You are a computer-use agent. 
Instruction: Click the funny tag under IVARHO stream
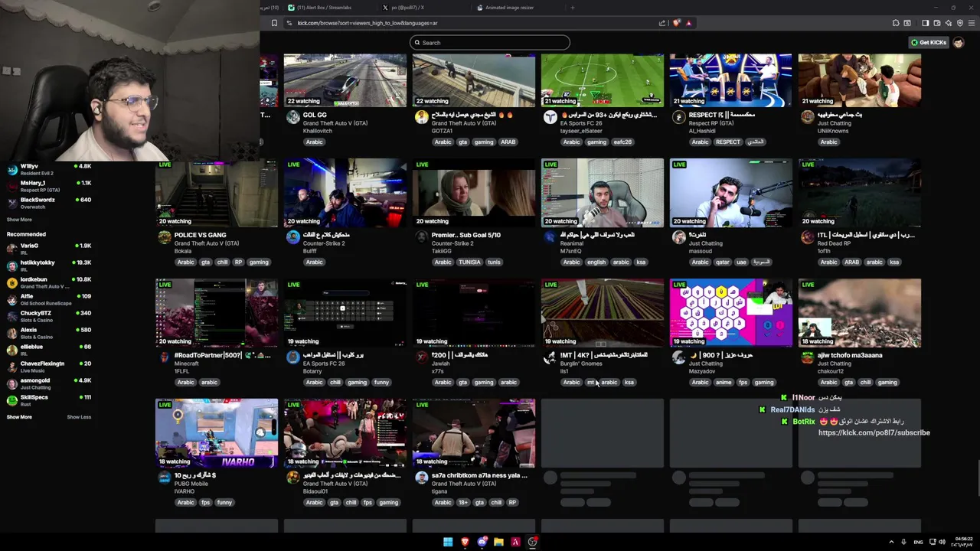tap(224, 503)
